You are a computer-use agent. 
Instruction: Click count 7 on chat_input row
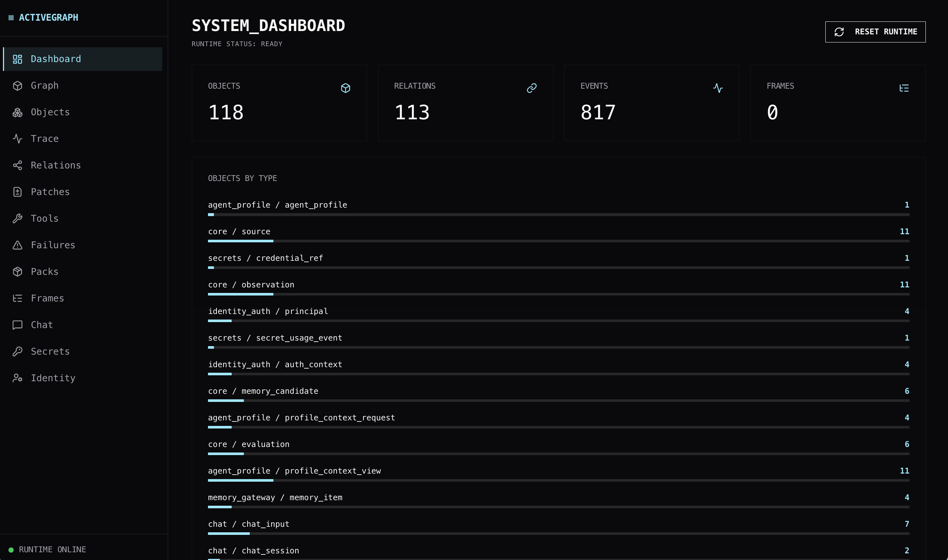907,524
